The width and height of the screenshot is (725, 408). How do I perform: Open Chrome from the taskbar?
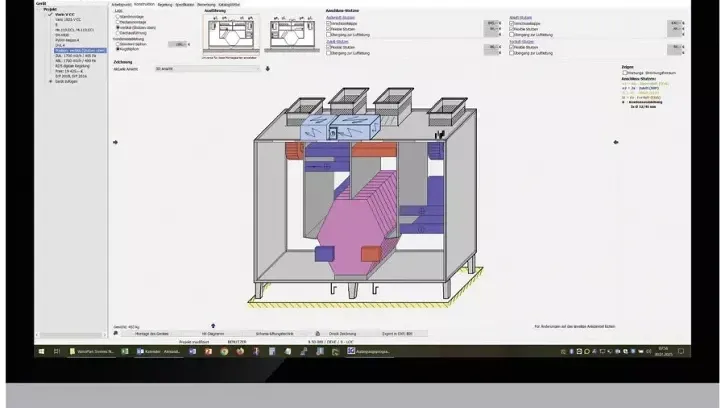pos(224,352)
